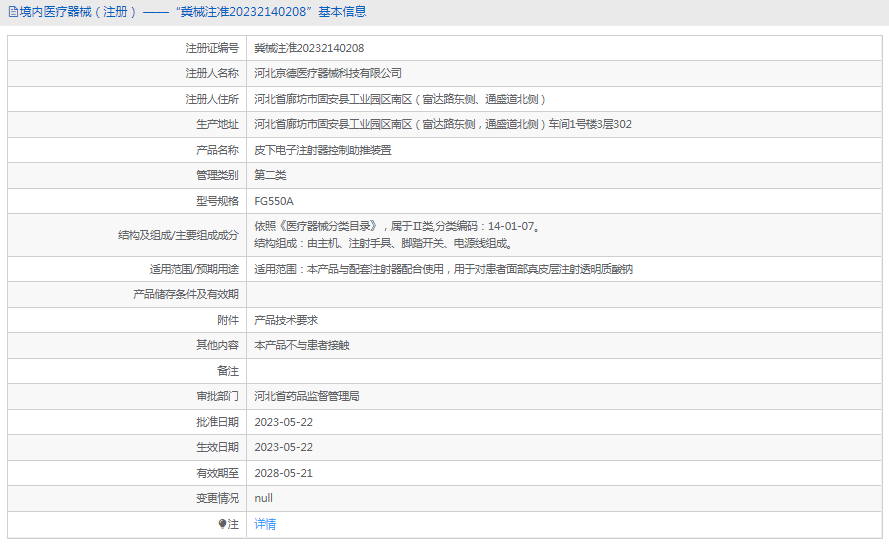Select the company name 河北京德医疗器械科技有限公司

[328, 73]
